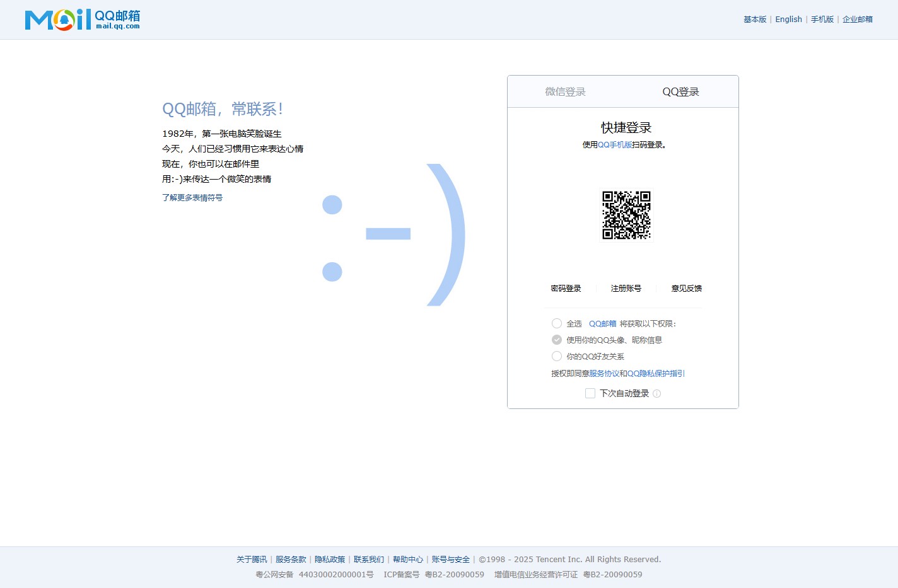The height and width of the screenshot is (588, 898).
Task: Open 意见反馈 link
Action: 687,289
